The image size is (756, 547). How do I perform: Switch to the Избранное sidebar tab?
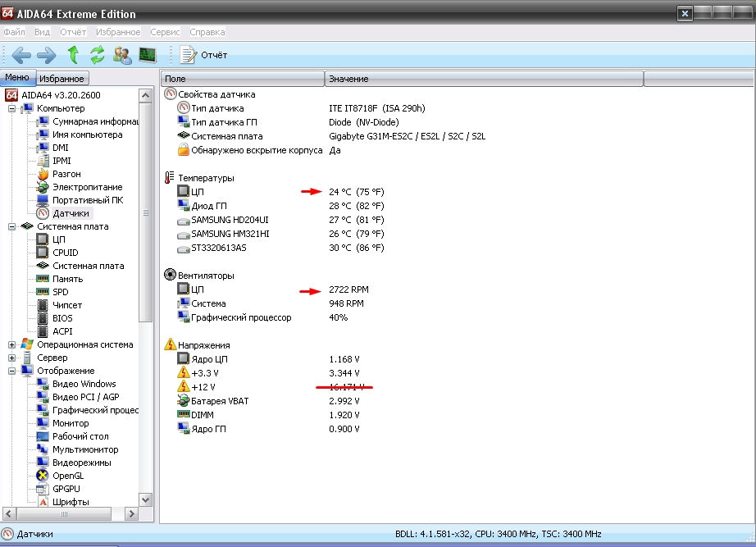pos(61,78)
